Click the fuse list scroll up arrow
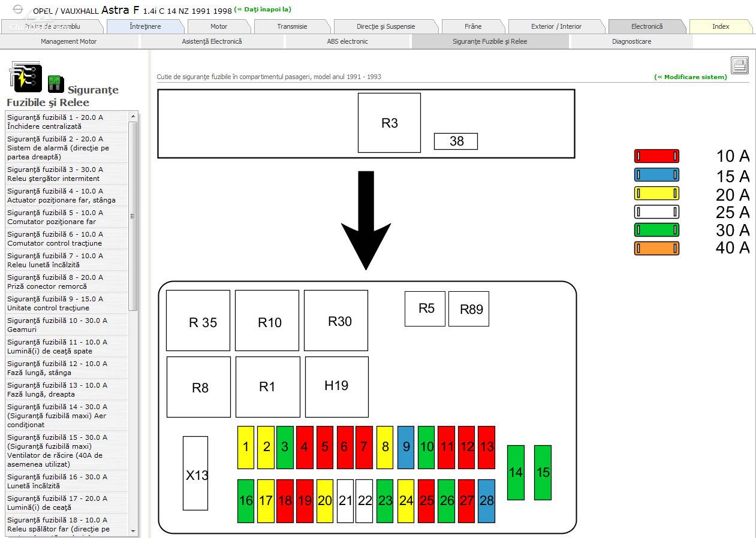 [x=133, y=116]
